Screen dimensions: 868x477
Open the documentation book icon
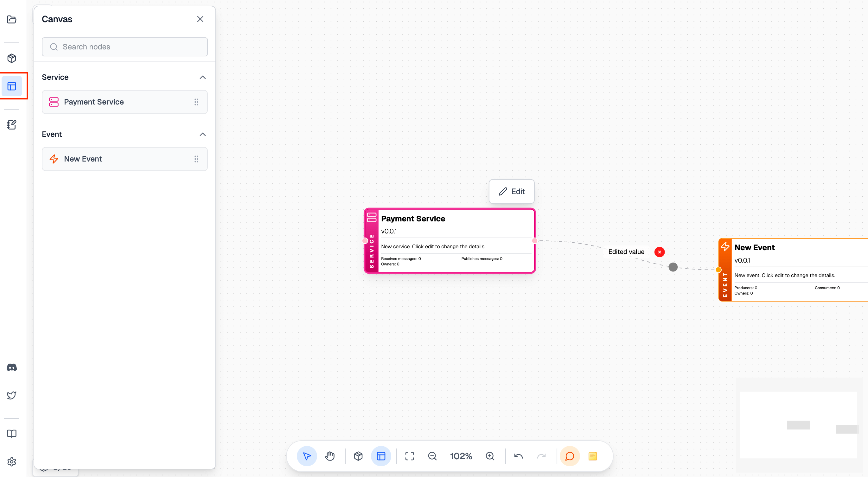[x=11, y=434]
